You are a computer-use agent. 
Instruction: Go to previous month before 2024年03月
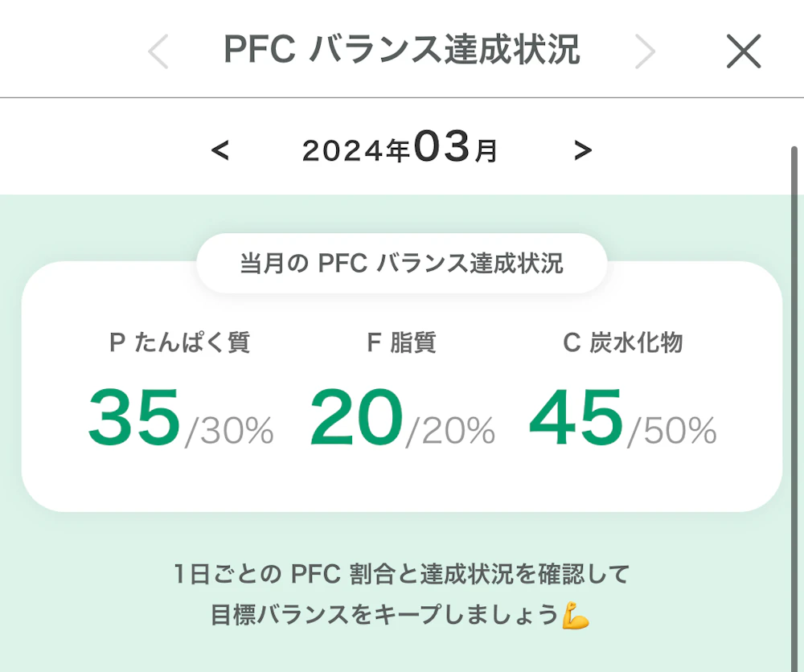click(x=220, y=150)
